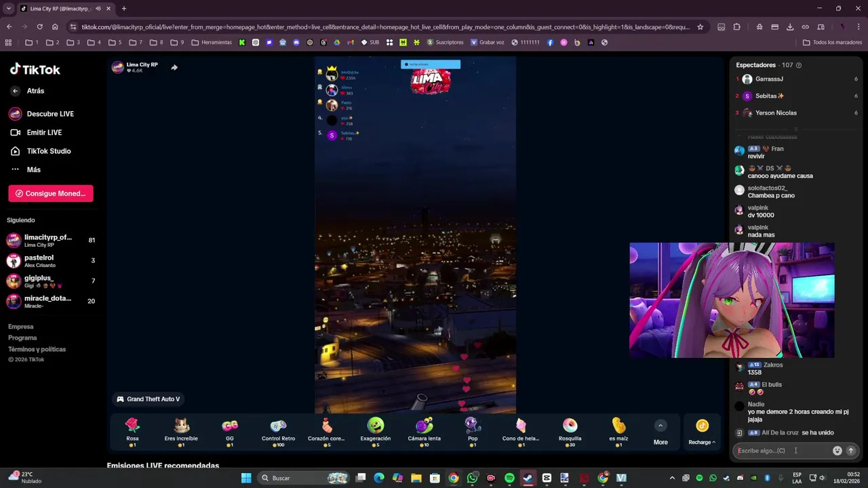Send the Cono de helado gift
Viewport: 868px width, 488px height.
(x=521, y=432)
